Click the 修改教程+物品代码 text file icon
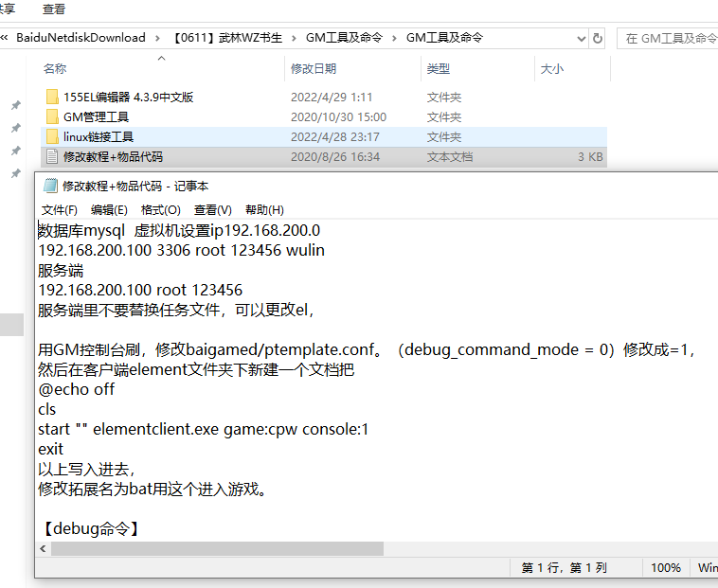This screenshot has width=718, height=588. pyautogui.click(x=52, y=156)
